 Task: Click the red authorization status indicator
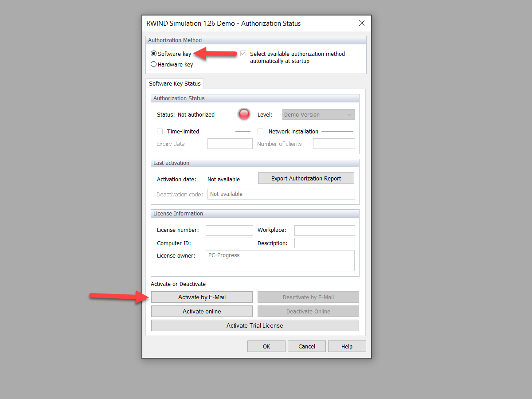[244, 114]
